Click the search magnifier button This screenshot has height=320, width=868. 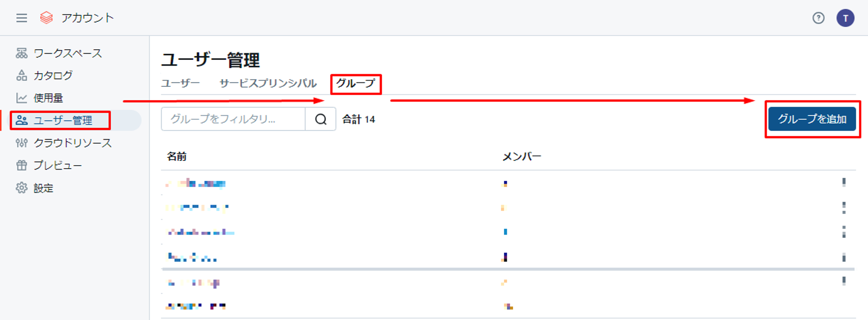click(320, 119)
